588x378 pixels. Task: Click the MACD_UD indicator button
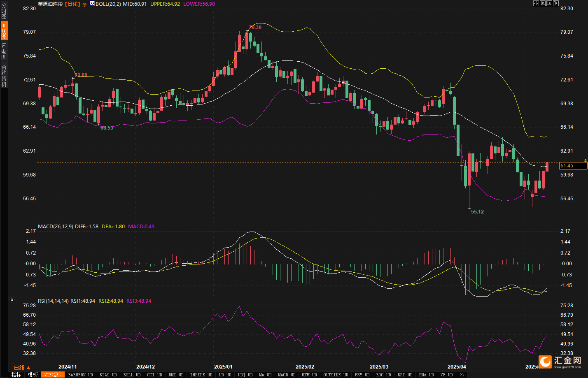[x=287, y=375]
